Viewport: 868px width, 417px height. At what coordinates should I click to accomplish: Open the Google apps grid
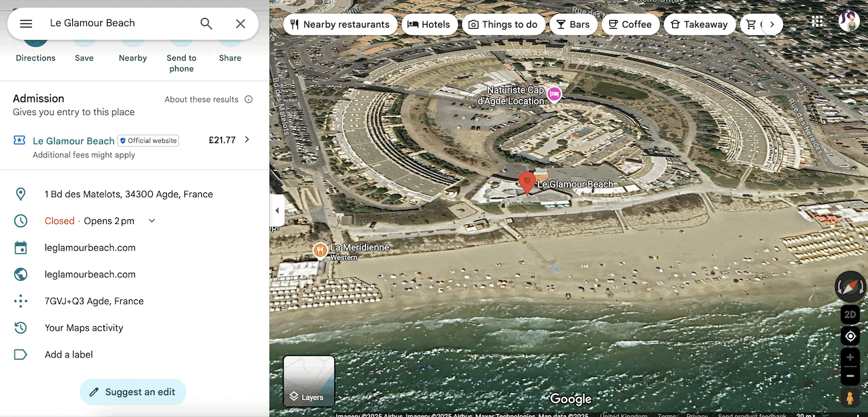[x=817, y=21]
